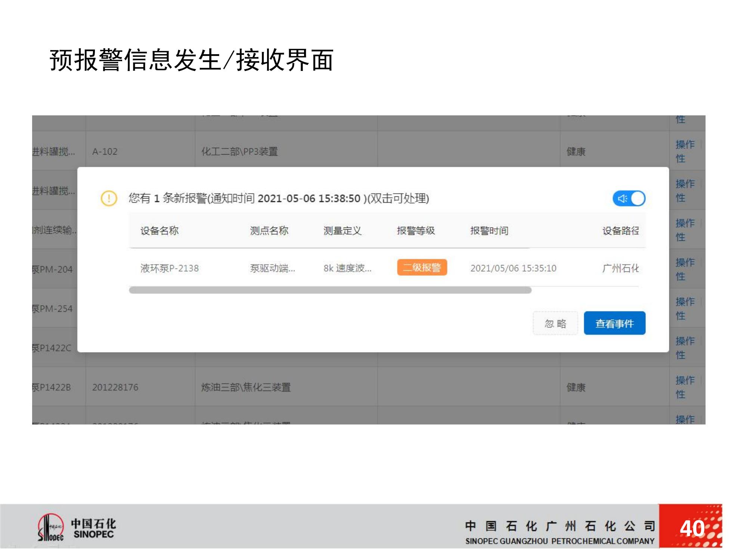747x560 pixels.
Task: Click the yellow exclamation warning icon
Action: point(109,198)
